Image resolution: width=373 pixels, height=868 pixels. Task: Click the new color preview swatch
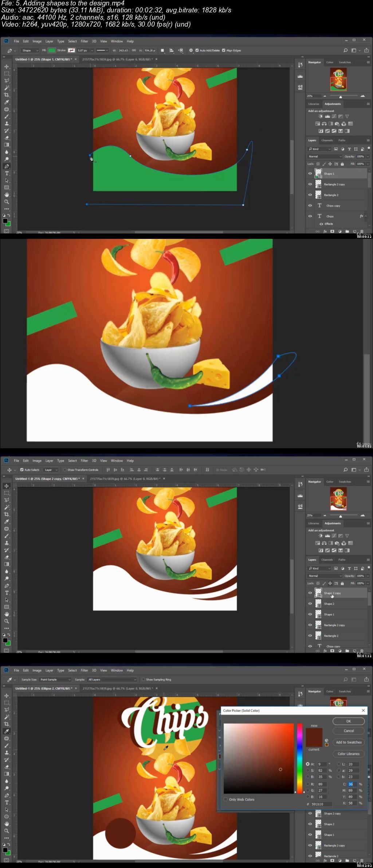coord(314,732)
